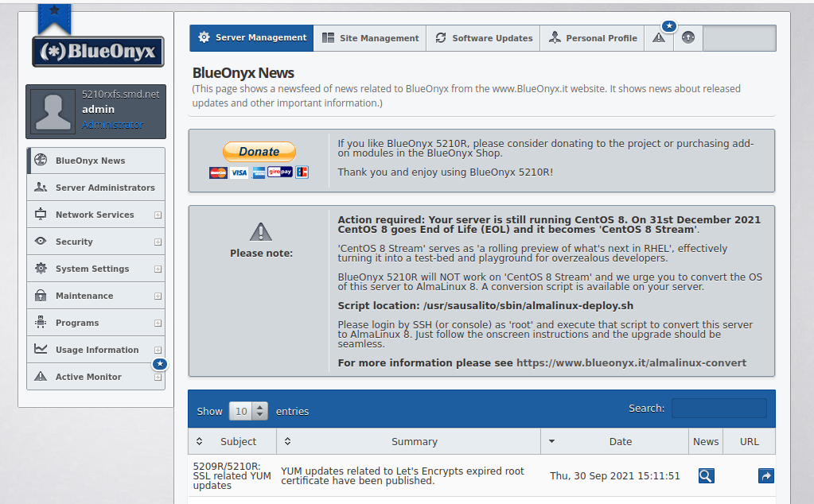View news details magnifier for SSL updates
Image resolution: width=814 pixels, height=504 pixels.
(706, 475)
